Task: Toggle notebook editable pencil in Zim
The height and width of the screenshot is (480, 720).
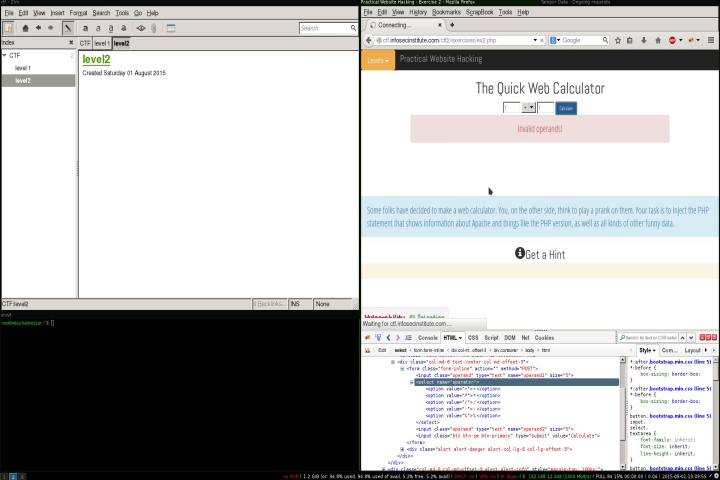Action: [x=68, y=28]
